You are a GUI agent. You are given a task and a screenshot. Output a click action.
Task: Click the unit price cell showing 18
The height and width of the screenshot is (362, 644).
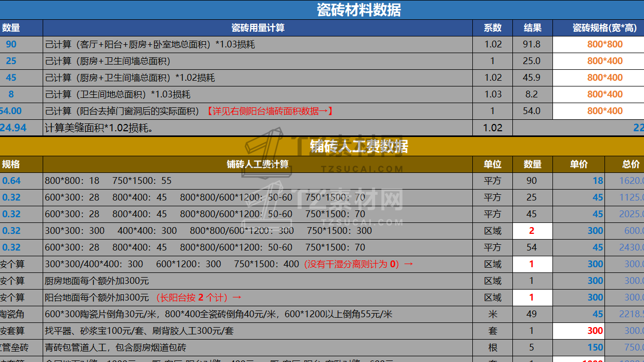pyautogui.click(x=578, y=181)
